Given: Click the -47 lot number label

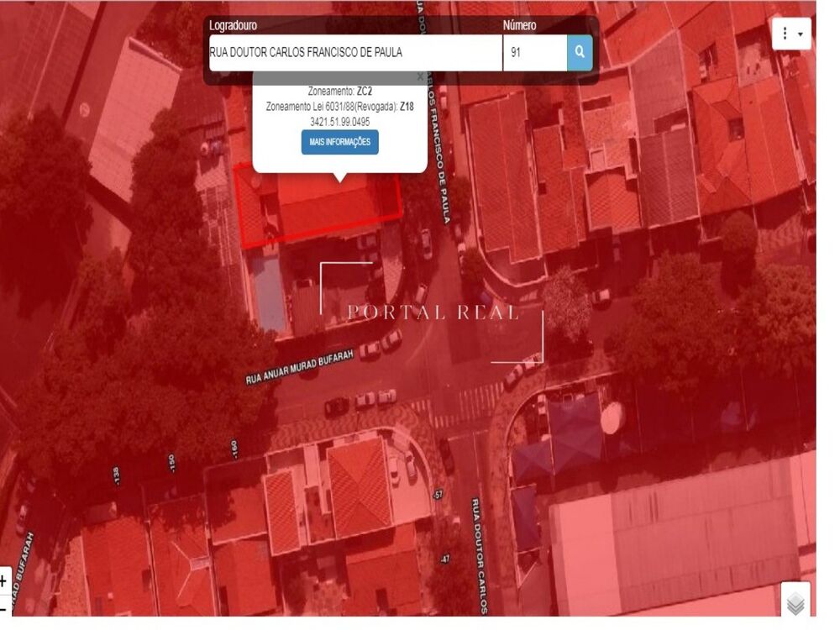Looking at the screenshot, I should click(444, 559).
